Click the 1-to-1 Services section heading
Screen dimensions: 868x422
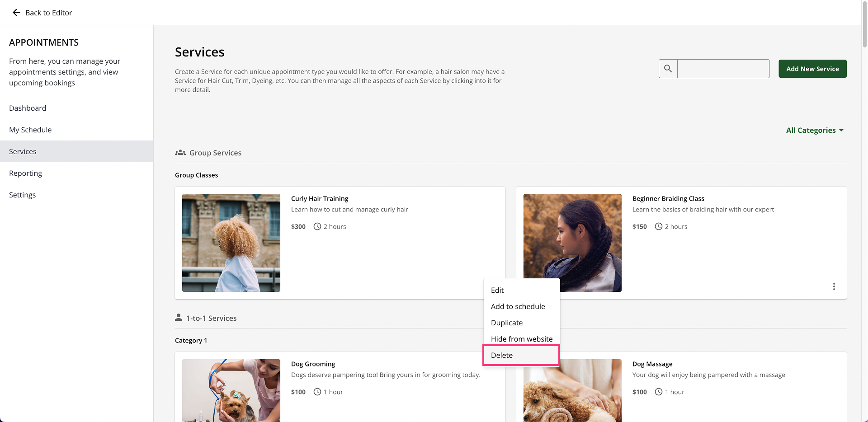(x=211, y=318)
